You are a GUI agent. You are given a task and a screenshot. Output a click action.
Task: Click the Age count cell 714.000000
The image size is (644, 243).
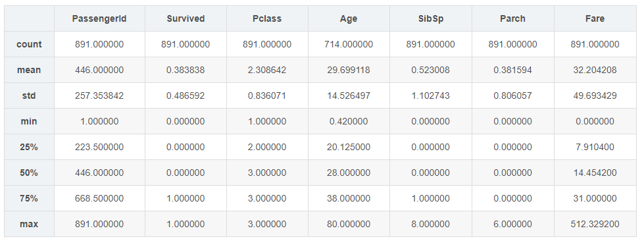click(x=349, y=44)
